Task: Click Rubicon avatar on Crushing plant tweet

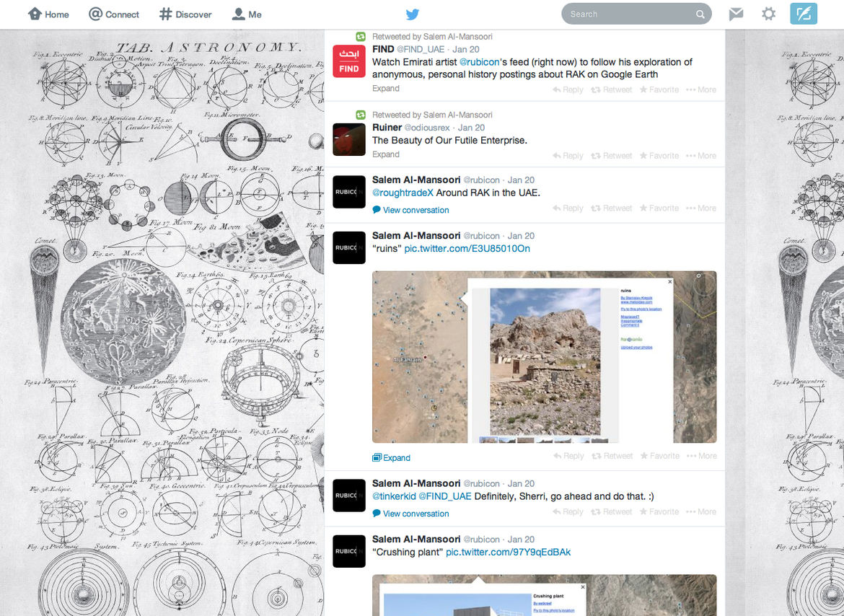Action: click(349, 551)
